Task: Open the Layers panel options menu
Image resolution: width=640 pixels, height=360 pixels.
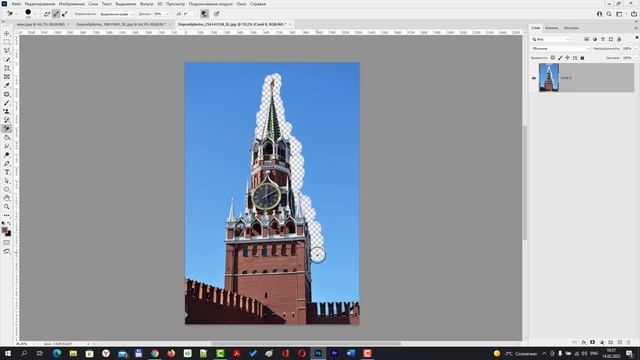Action: click(636, 28)
